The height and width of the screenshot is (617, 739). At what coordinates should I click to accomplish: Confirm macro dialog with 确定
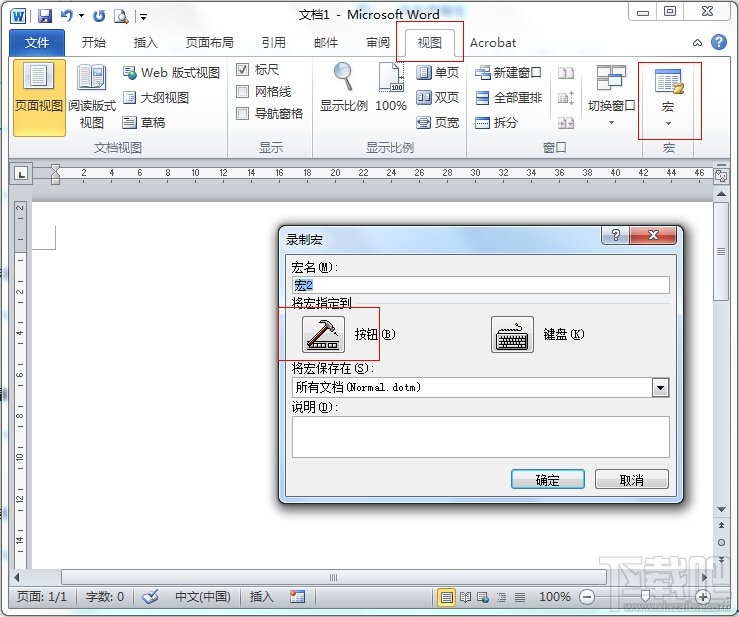(x=548, y=480)
